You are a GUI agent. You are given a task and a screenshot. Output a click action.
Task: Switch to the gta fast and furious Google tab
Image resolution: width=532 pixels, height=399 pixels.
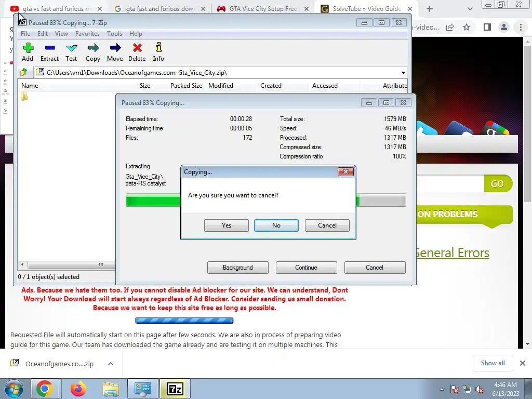coord(159,9)
